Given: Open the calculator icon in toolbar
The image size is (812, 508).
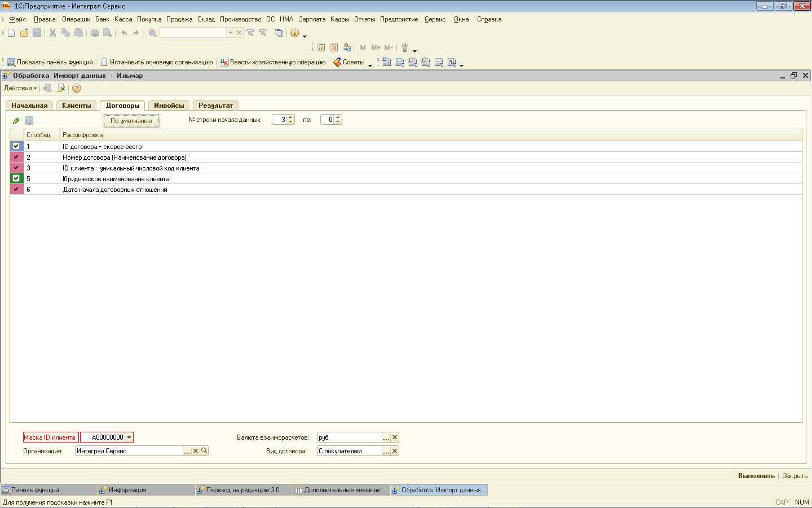Looking at the screenshot, I should point(321,47).
